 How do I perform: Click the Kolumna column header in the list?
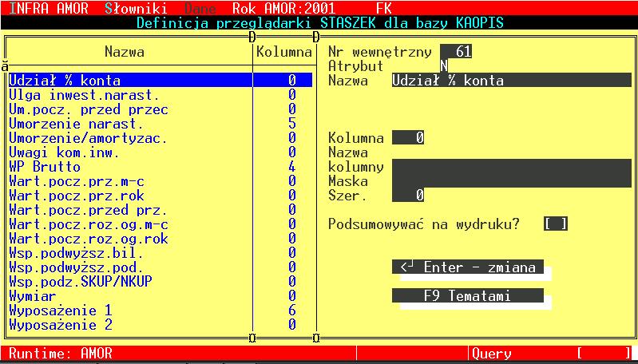click(284, 52)
